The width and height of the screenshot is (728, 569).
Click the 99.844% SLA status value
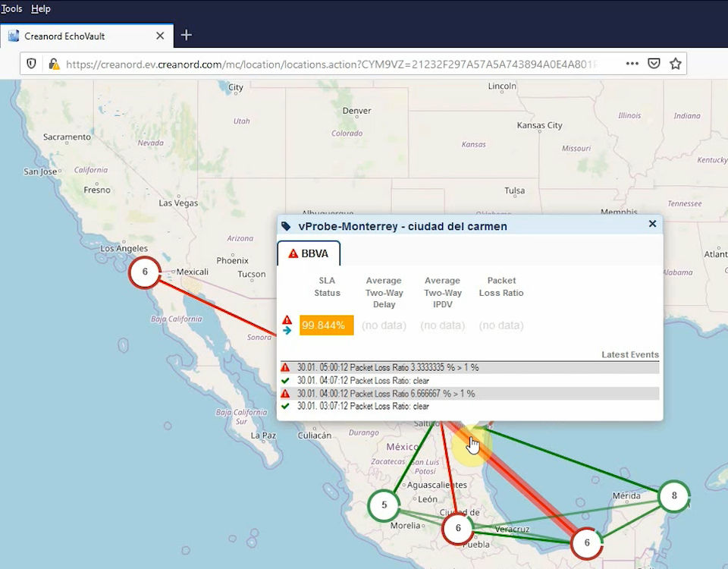326,325
